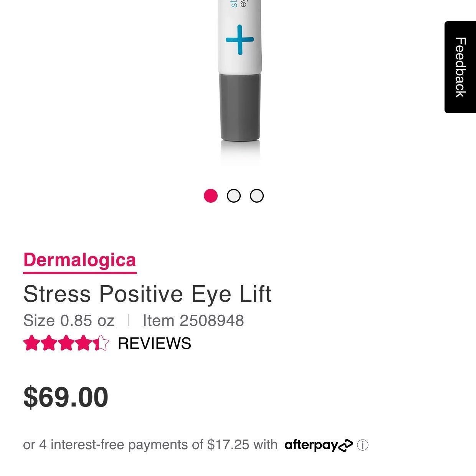Click the third rating star
The width and height of the screenshot is (476, 476).
click(66, 343)
